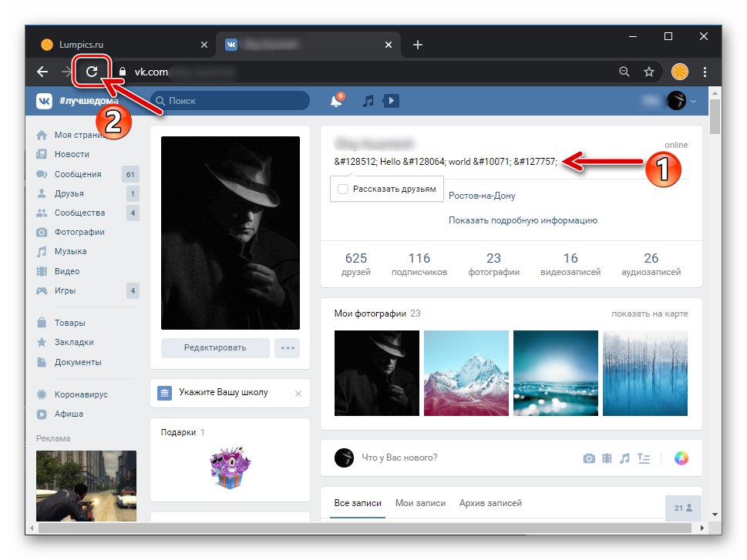747x560 pixels.
Task: Click the VK logo in the header
Action: 44,101
